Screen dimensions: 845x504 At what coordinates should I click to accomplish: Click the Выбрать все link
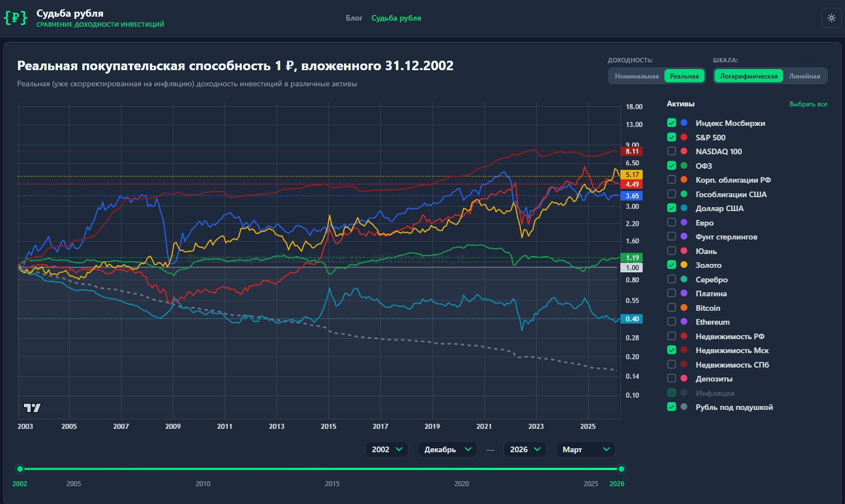click(x=808, y=104)
